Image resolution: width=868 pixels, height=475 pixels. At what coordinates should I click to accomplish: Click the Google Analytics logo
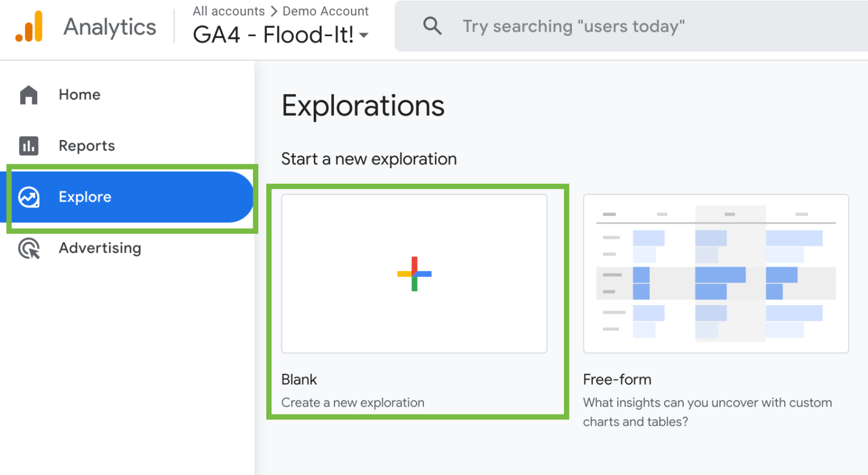click(x=29, y=27)
